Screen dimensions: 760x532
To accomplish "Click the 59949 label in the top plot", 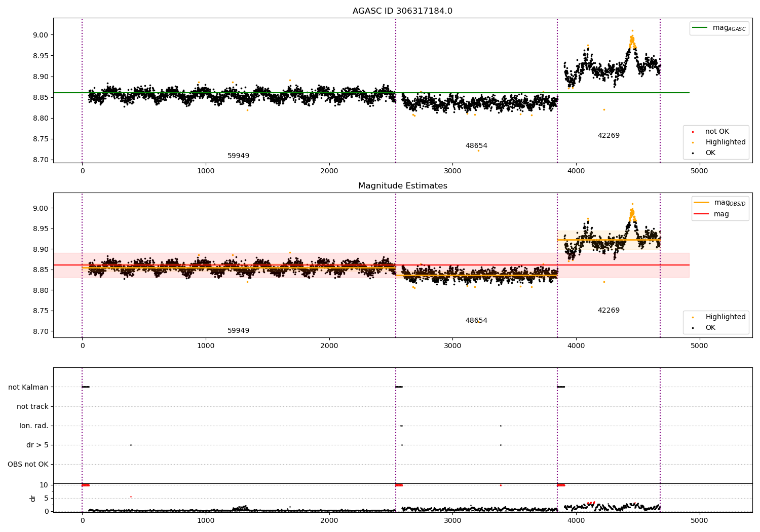I will pyautogui.click(x=238, y=156).
